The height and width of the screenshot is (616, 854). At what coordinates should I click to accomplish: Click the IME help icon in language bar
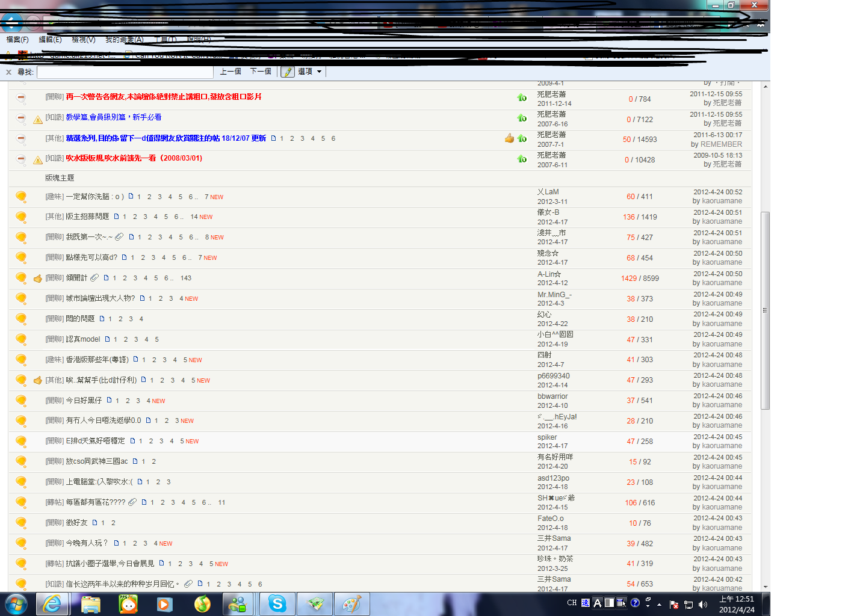635,603
